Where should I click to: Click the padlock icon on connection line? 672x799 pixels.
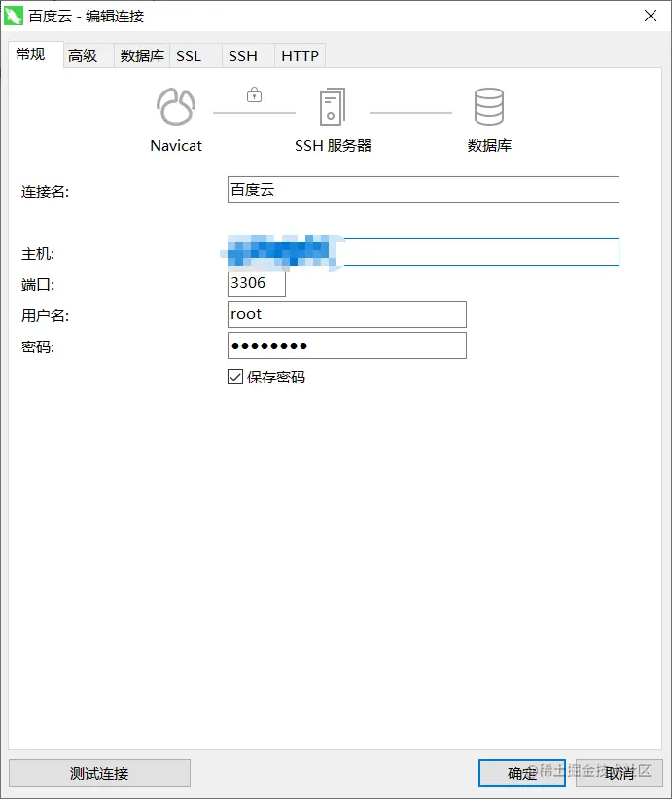click(x=254, y=94)
